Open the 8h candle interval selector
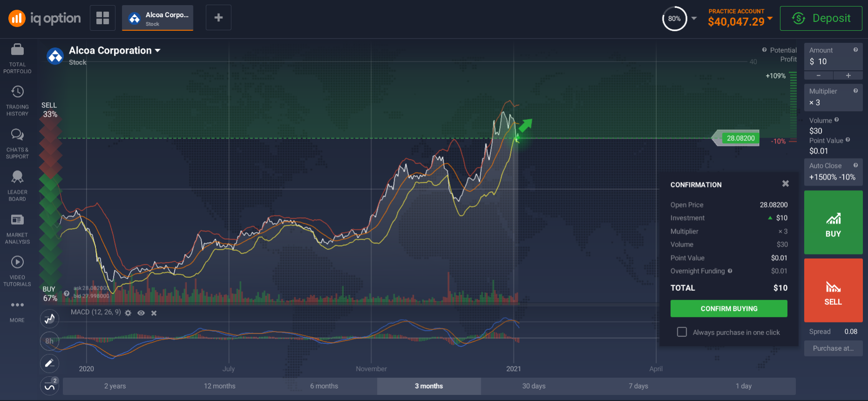868x401 pixels. (x=49, y=341)
